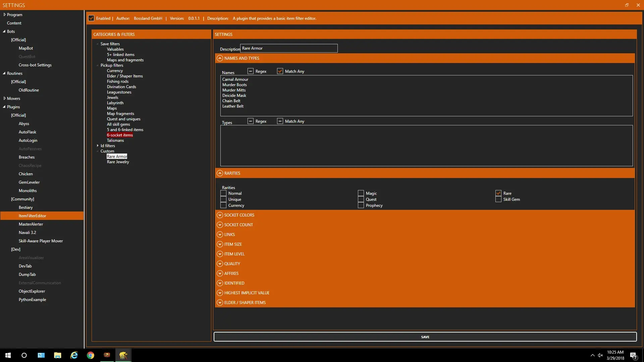Expand the Socket Colors section chevron
The width and height of the screenshot is (644, 362).
(220, 215)
